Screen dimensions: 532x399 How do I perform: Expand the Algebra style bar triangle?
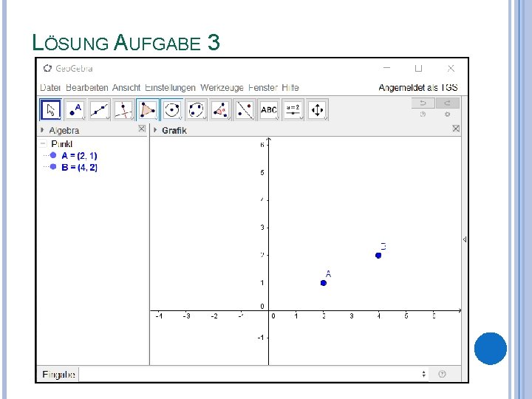(x=42, y=129)
